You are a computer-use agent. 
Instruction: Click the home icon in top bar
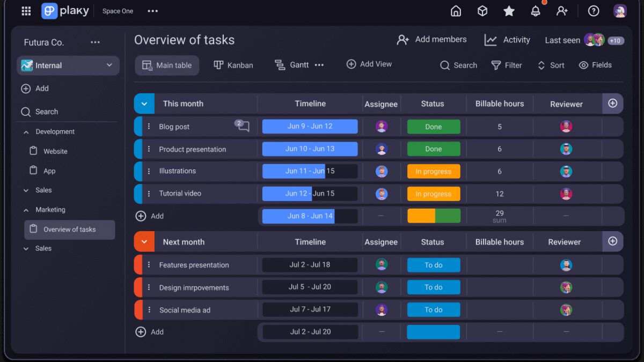pos(456,11)
